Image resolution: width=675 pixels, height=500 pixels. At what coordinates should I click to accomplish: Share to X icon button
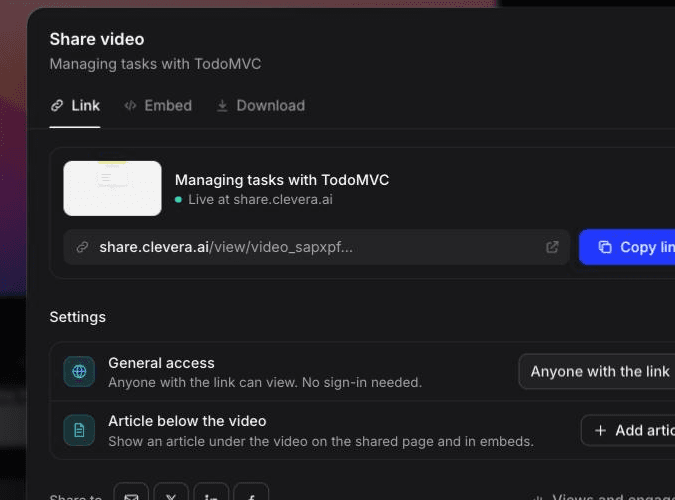pyautogui.click(x=171, y=492)
